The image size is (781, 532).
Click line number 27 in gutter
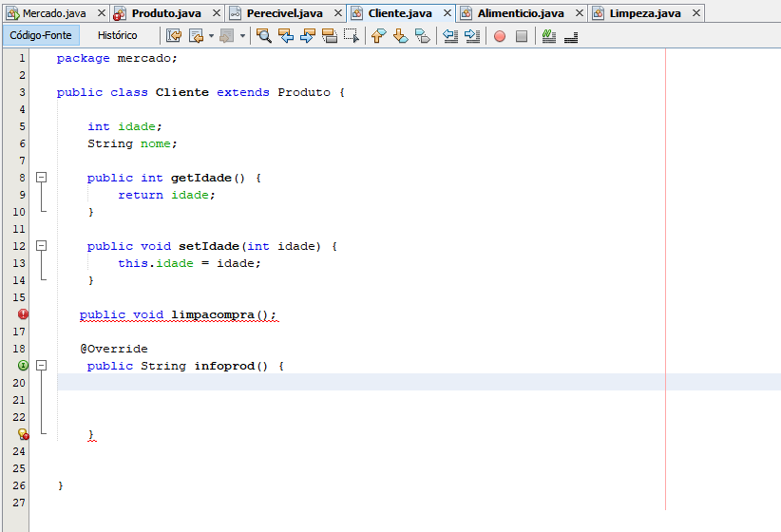coord(19,503)
